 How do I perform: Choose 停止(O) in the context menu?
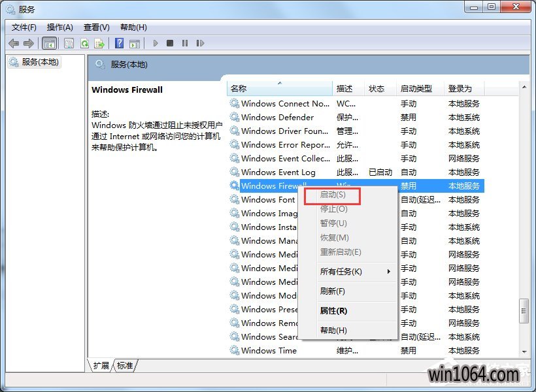(x=333, y=209)
